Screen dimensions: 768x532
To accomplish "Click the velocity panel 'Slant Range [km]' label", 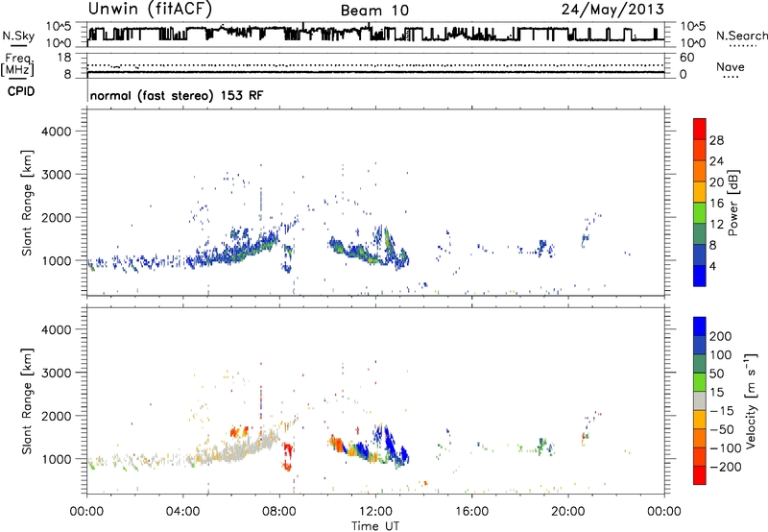I will [27, 401].
